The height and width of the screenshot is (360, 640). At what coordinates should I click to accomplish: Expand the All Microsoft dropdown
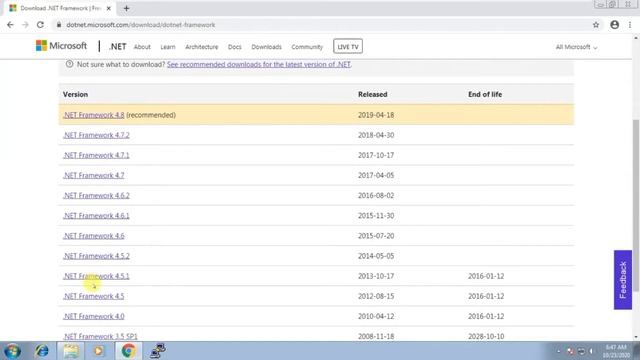click(576, 47)
